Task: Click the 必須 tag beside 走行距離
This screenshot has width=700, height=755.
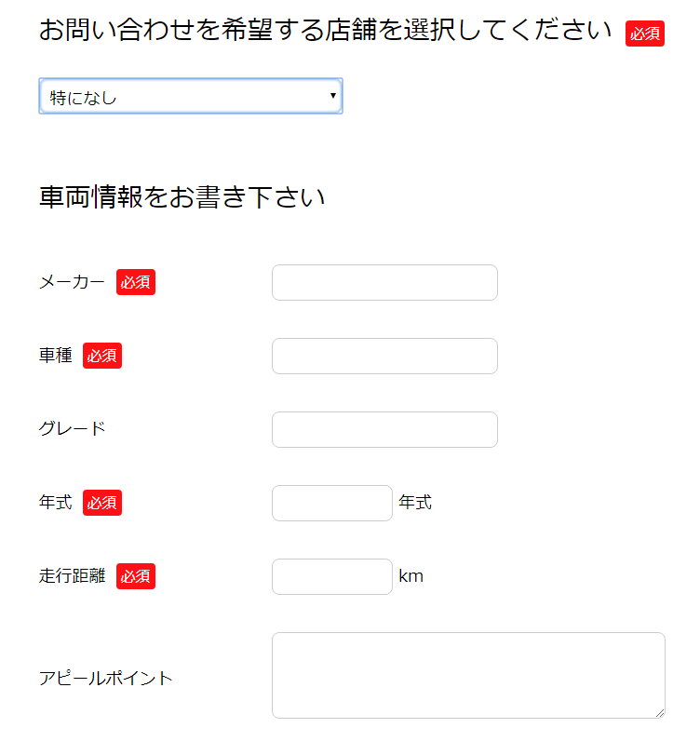Action: pos(135,575)
